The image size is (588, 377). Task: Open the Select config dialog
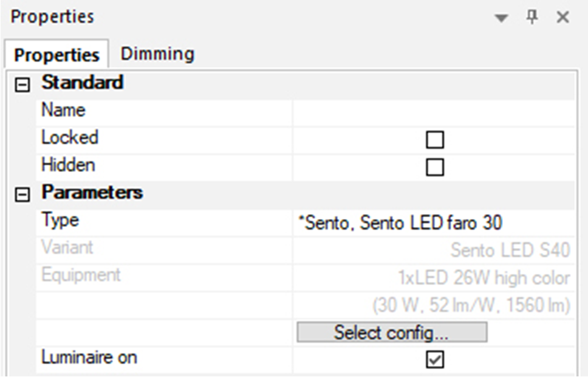pyautogui.click(x=392, y=332)
